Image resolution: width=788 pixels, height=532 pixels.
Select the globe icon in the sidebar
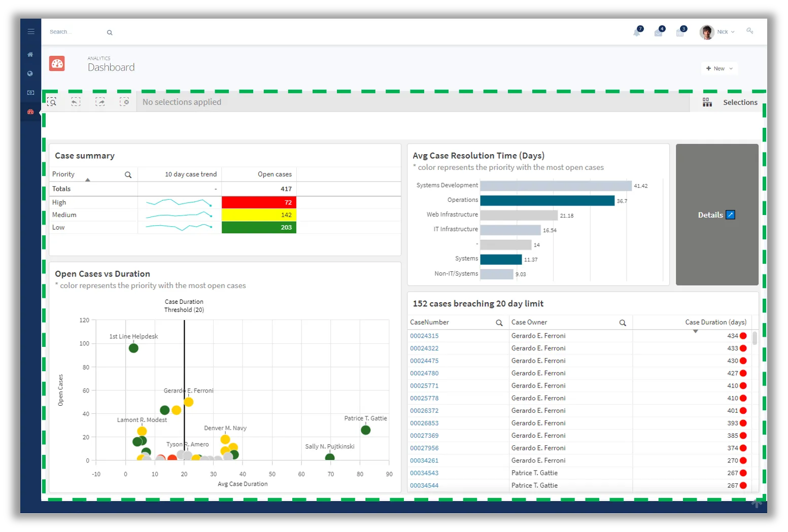tap(30, 74)
